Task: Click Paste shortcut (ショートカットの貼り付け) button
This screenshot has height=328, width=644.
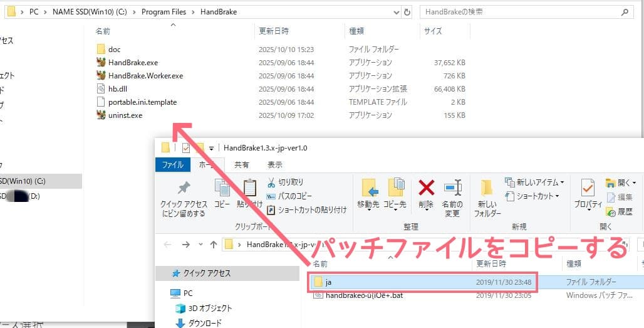Action: [x=306, y=209]
